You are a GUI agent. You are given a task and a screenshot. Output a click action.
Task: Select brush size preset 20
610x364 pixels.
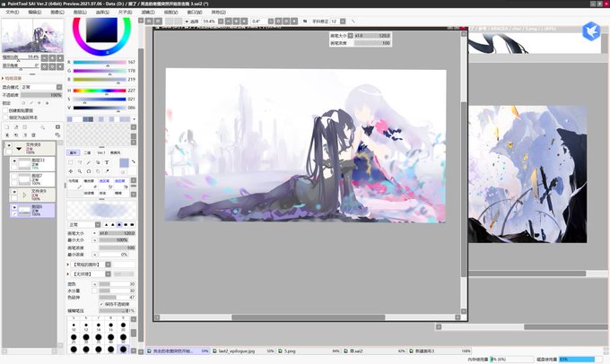[123, 325]
